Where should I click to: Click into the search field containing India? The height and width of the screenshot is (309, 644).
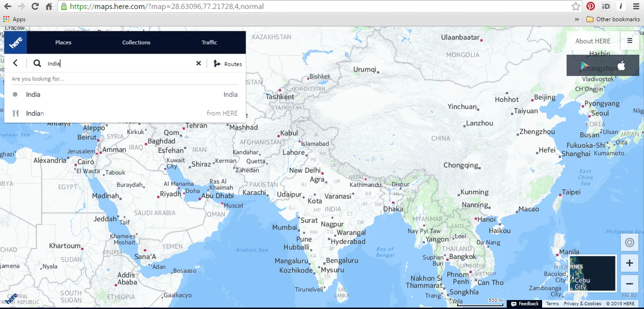coord(118,63)
